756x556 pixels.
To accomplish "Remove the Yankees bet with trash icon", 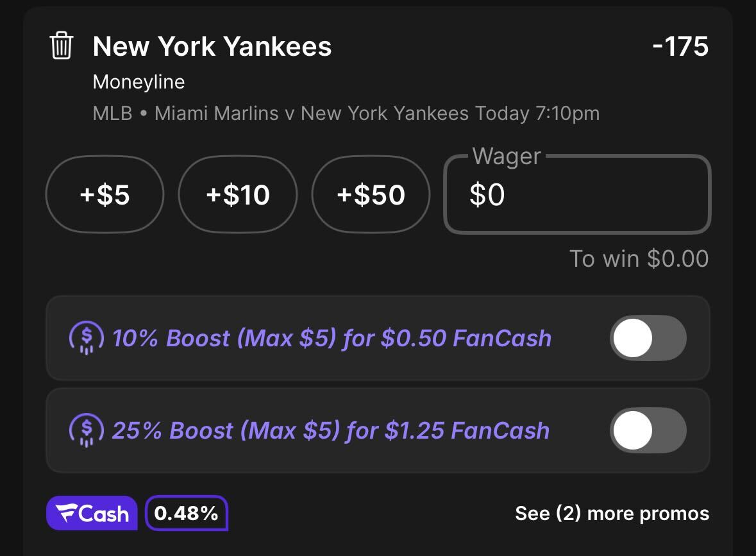I will click(x=61, y=46).
